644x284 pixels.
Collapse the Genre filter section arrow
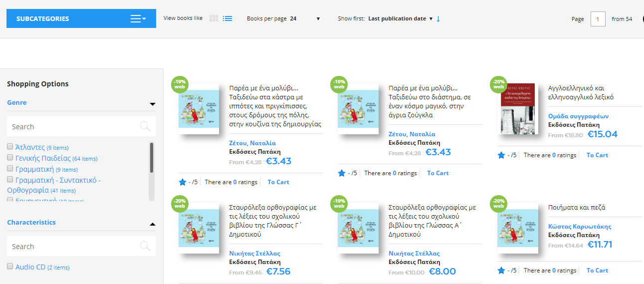pyautogui.click(x=153, y=104)
